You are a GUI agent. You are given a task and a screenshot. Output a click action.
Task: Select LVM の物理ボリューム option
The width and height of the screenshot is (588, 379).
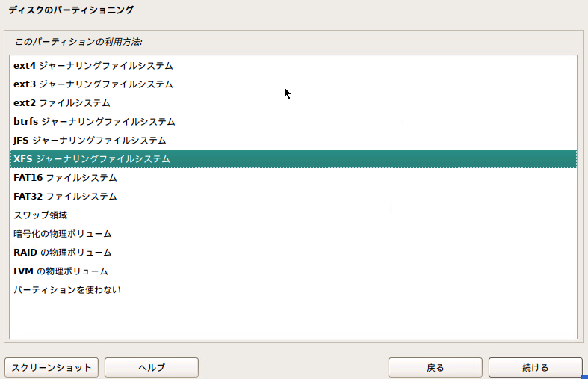(x=293, y=271)
